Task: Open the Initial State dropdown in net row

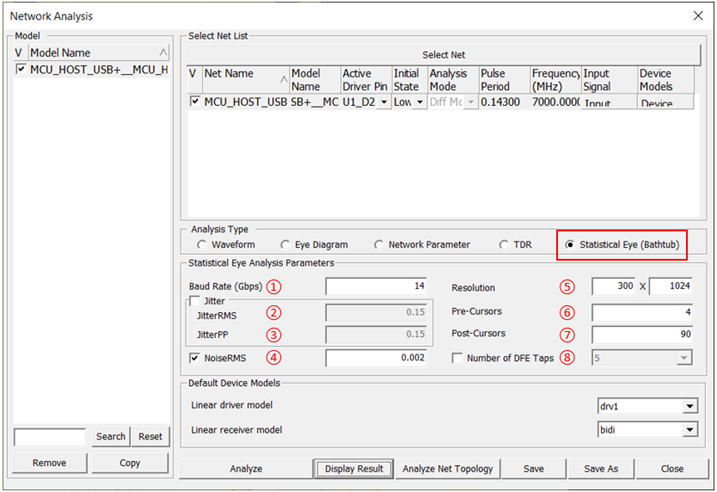Action: click(417, 102)
